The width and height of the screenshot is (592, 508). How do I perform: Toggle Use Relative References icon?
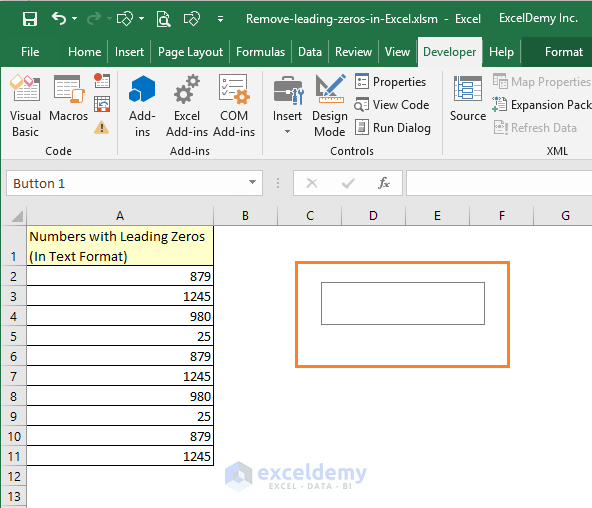point(102,104)
